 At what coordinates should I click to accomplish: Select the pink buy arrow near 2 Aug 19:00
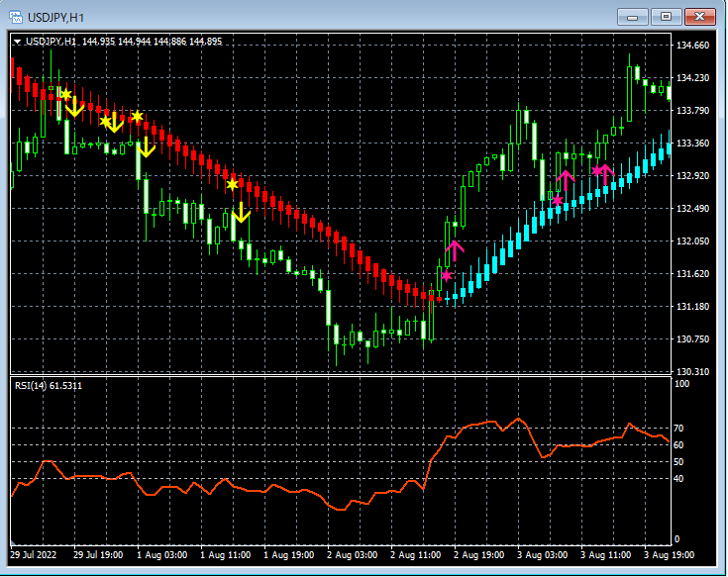(455, 251)
